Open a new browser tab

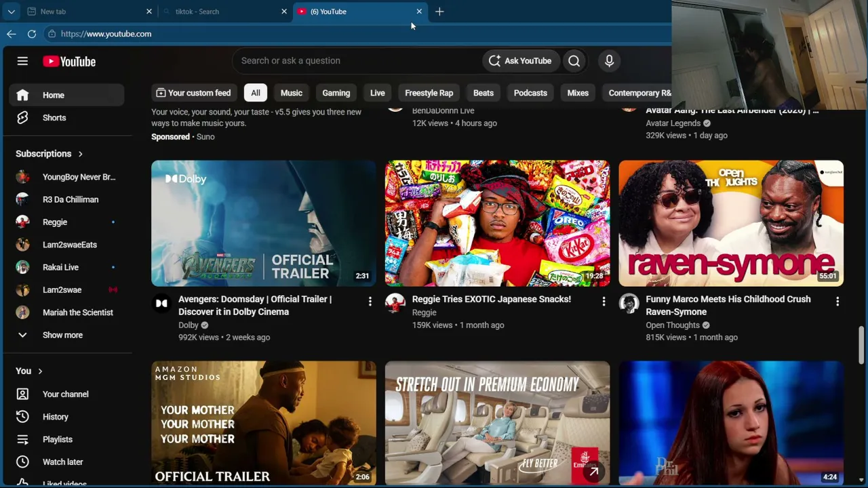(x=439, y=12)
